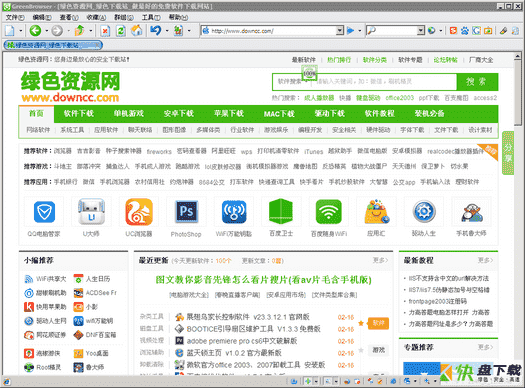Open the WiFi万能钥匙 icon
Screen dimensions: 525x388
234,212
